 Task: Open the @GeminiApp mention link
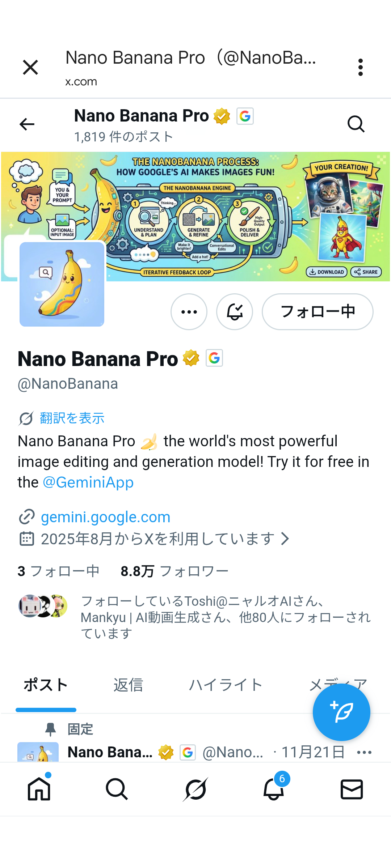pos(88,482)
